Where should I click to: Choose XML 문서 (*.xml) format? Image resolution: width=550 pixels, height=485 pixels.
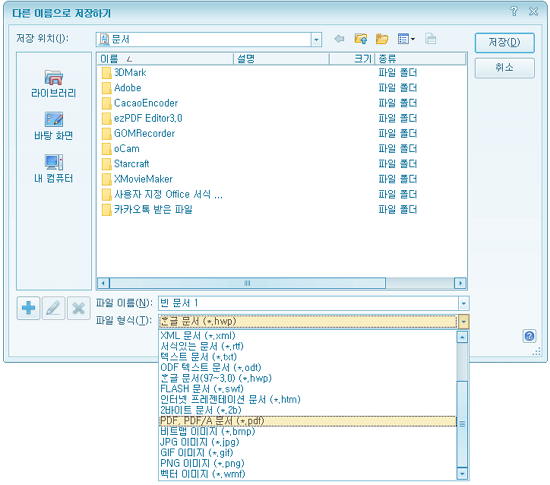(x=308, y=336)
